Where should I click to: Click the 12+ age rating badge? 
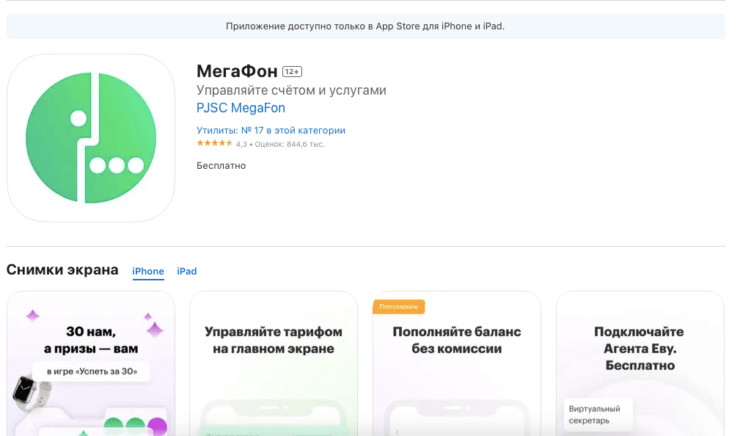point(292,72)
